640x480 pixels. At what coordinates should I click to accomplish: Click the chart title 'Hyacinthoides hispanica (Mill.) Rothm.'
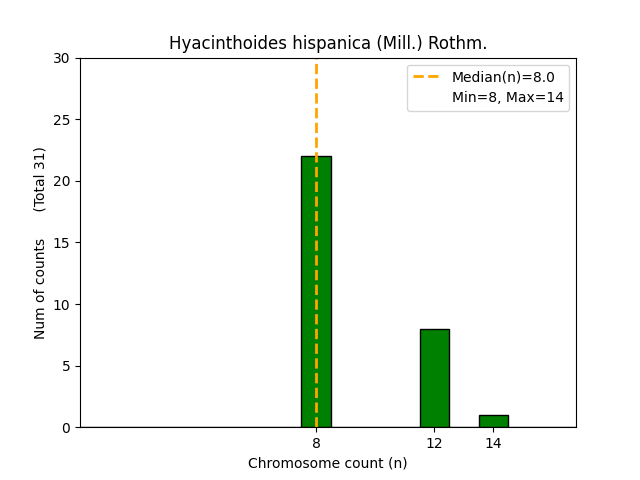click(x=328, y=43)
